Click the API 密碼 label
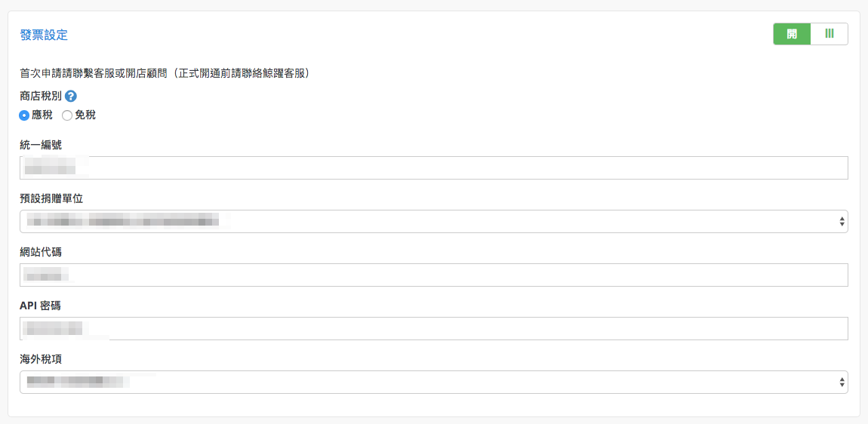This screenshot has width=868, height=424. pos(44,306)
